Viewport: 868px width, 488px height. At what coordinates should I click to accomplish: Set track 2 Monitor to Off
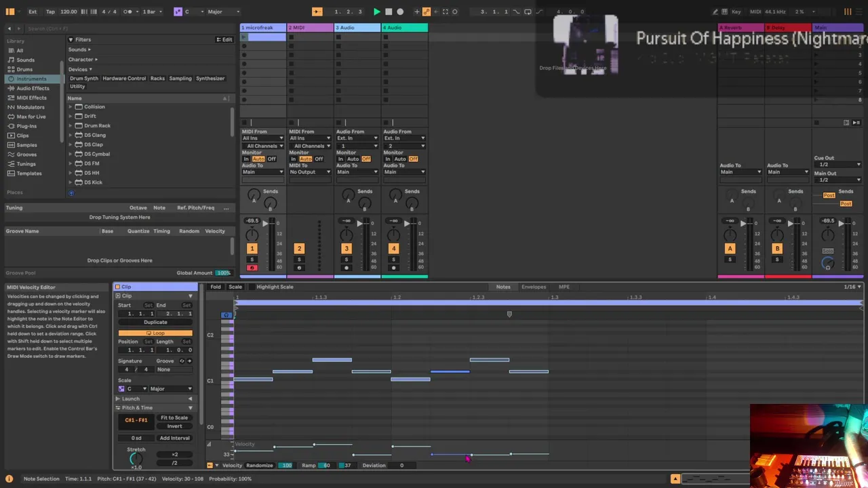coord(319,159)
